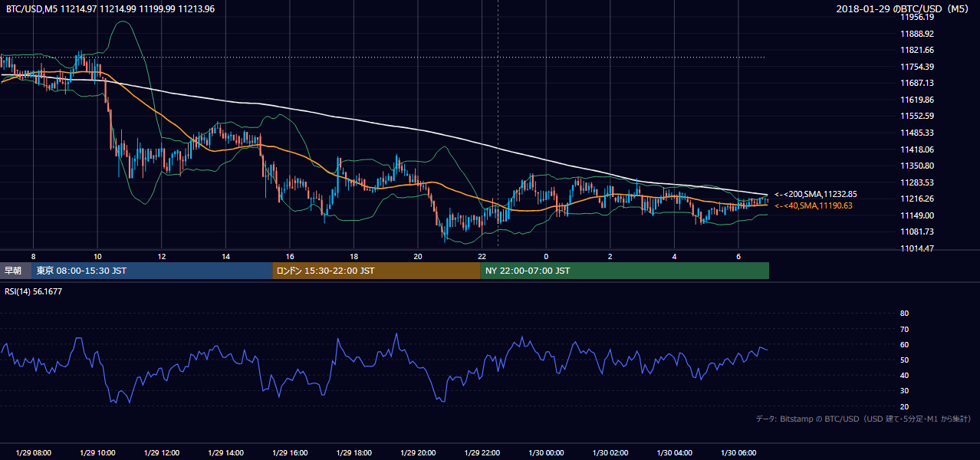Click RSI axis level 30
This screenshot has width=980, height=460.
904,391
